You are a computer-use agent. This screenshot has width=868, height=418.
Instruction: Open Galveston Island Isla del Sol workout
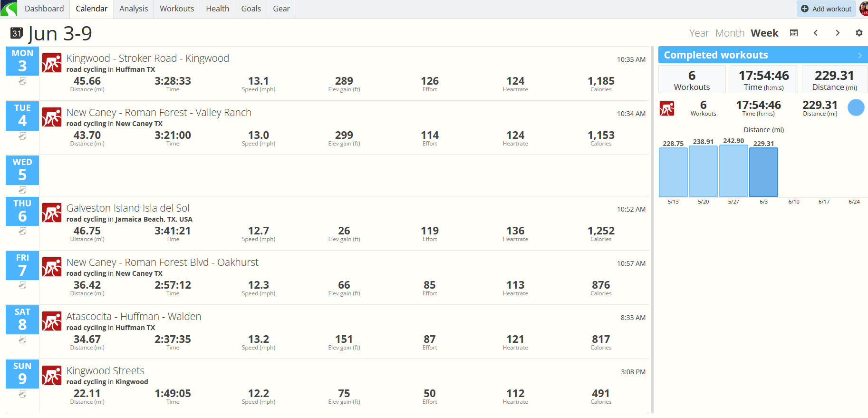(128, 208)
